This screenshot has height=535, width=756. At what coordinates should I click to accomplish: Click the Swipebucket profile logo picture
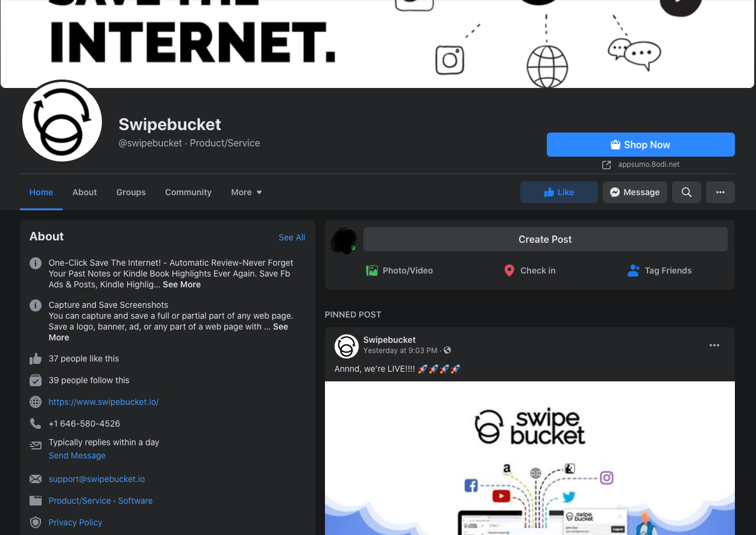tap(62, 122)
